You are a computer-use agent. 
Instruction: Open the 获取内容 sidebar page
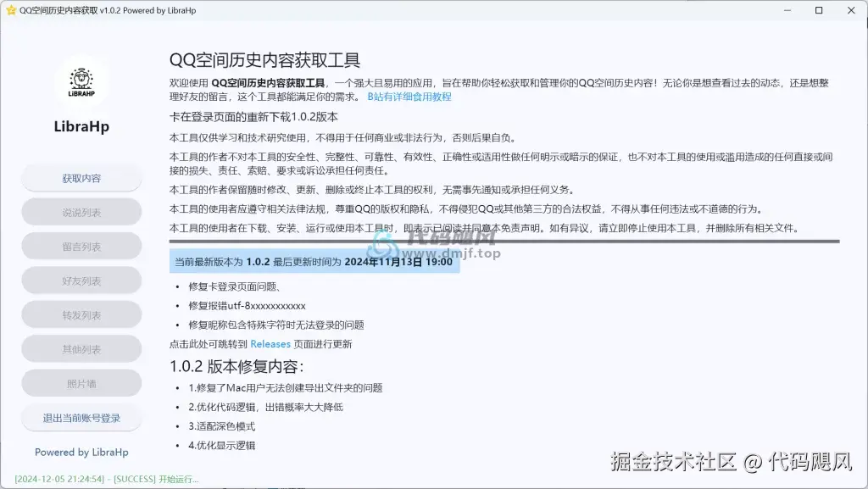click(81, 178)
